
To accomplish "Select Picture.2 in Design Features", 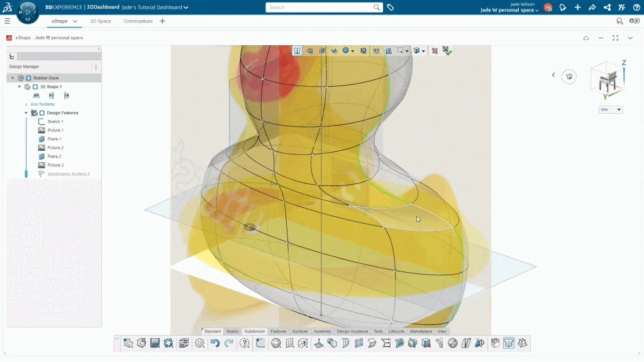I will 55,148.
